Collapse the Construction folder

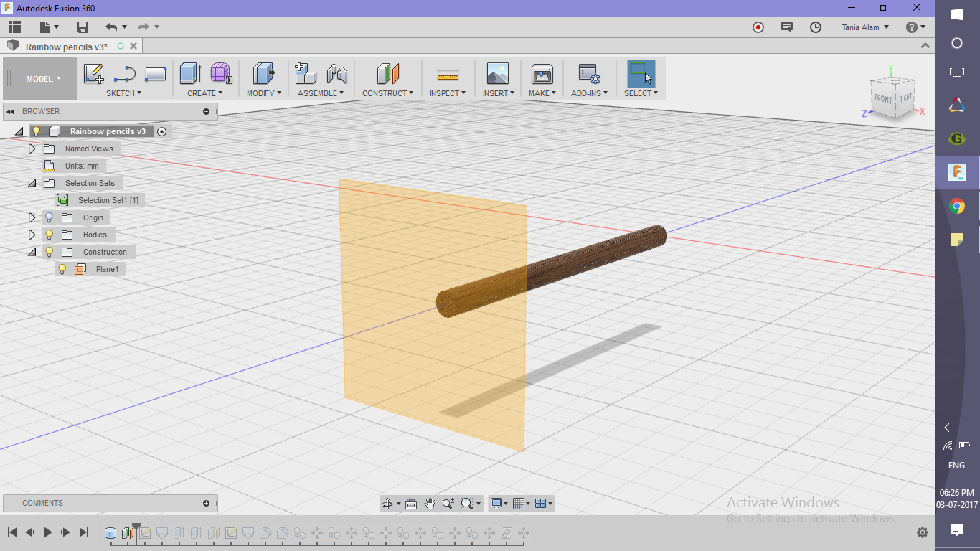(32, 252)
